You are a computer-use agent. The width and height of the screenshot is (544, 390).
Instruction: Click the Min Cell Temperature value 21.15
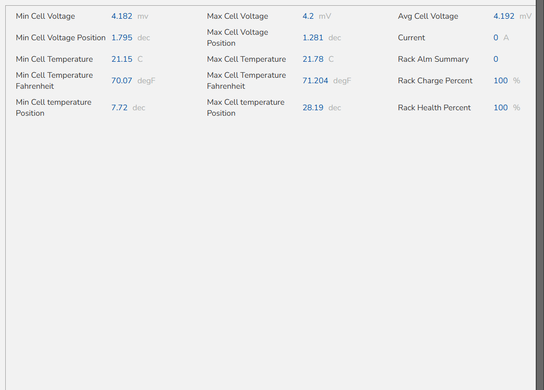point(122,59)
